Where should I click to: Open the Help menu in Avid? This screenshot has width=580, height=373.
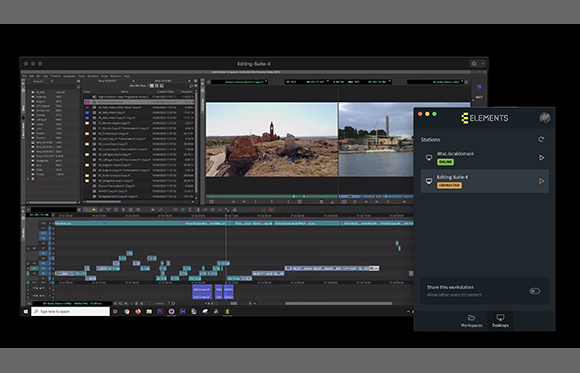pos(127,76)
